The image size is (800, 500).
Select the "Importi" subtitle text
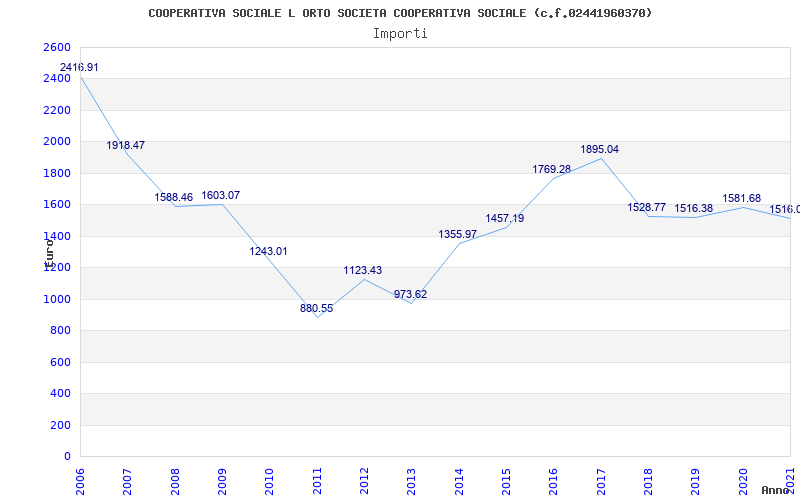tap(400, 33)
